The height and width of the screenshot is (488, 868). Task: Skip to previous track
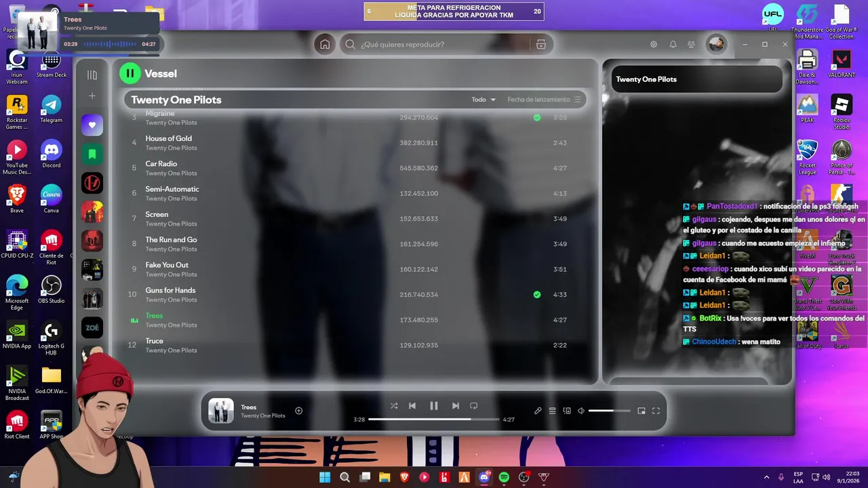point(412,406)
